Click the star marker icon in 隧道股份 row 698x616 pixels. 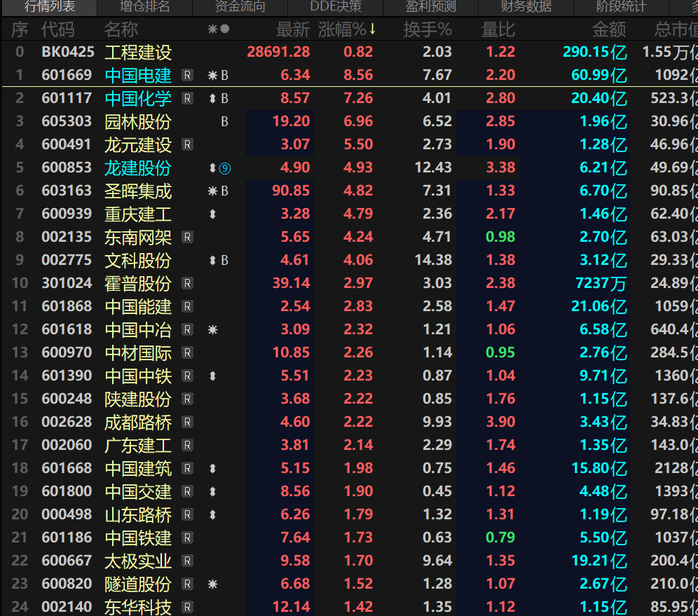pos(213,584)
